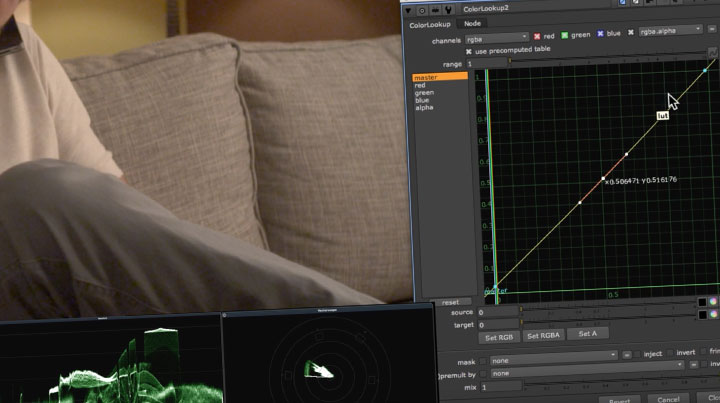Click the small button right of premult dropdown
The image size is (720, 403).
tap(694, 365)
